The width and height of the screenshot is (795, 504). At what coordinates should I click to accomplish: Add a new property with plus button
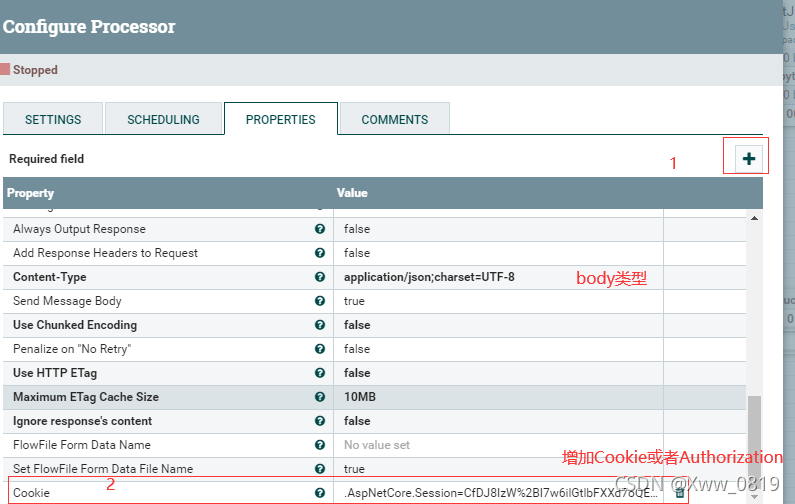[x=748, y=159]
